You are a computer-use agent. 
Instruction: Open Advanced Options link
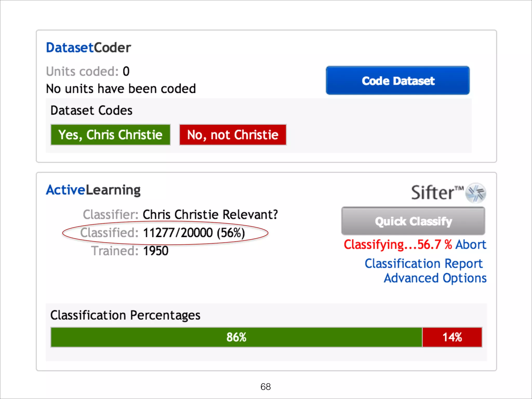pos(435,278)
